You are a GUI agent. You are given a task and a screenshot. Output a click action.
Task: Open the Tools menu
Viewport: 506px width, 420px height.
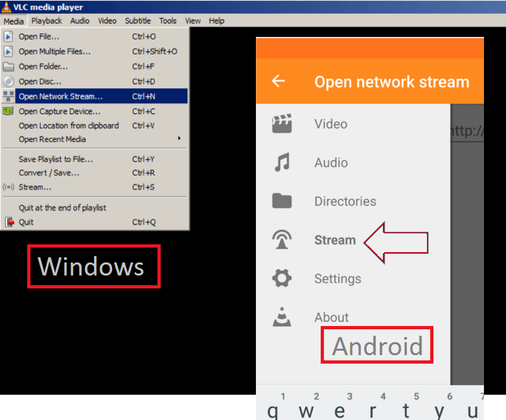168,21
